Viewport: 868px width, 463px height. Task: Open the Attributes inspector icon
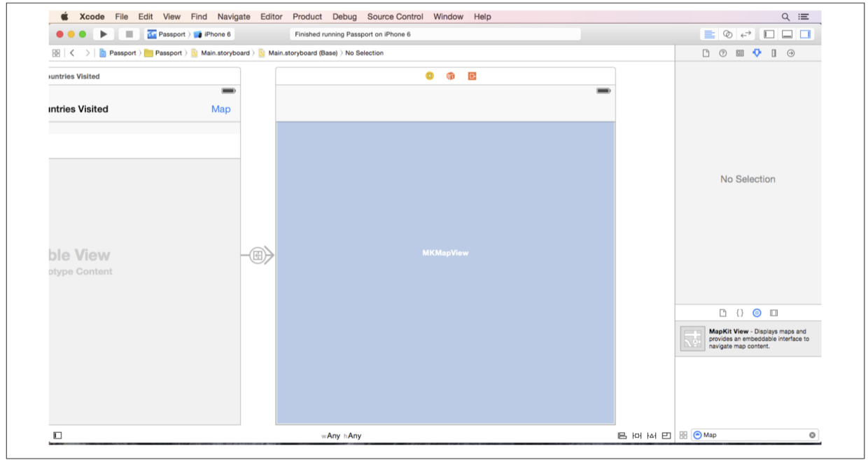point(757,53)
